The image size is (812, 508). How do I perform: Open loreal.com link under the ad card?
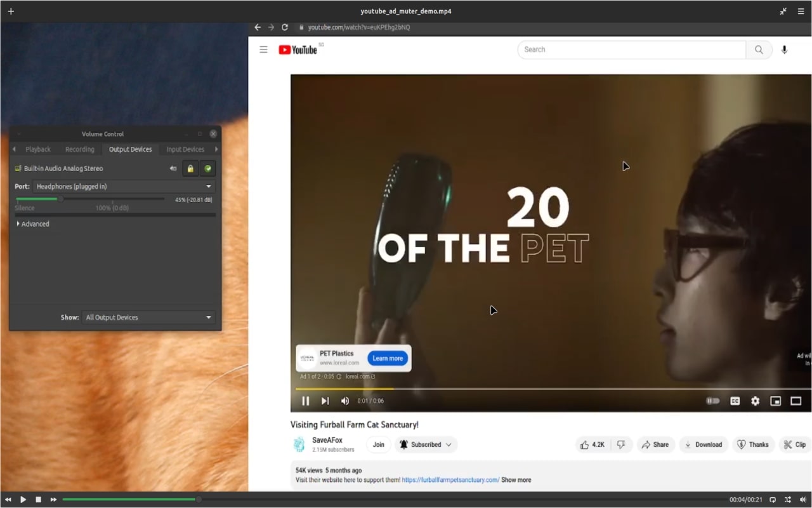tap(360, 377)
